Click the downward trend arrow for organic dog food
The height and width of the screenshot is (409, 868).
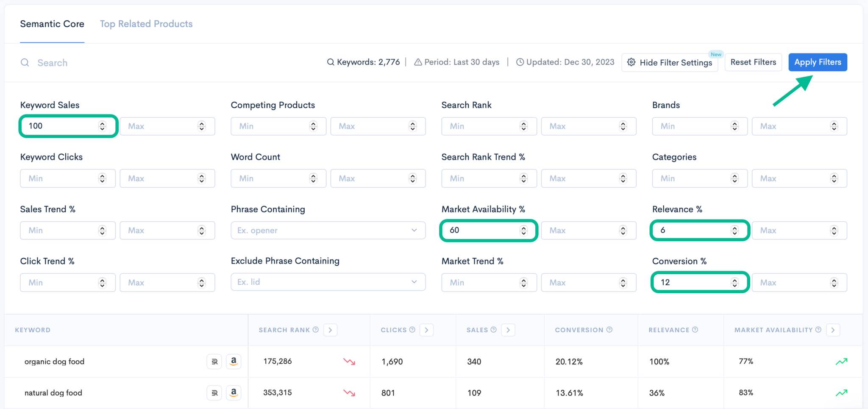point(348,362)
